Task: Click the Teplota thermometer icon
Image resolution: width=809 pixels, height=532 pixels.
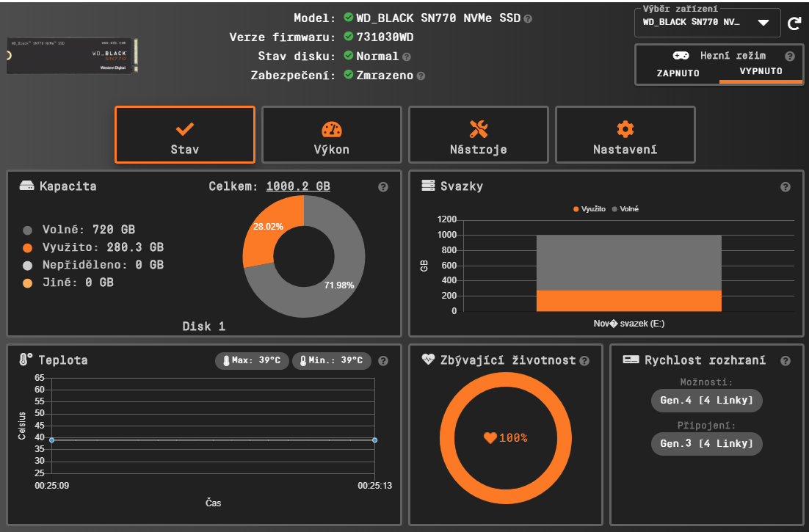Action: point(25,360)
